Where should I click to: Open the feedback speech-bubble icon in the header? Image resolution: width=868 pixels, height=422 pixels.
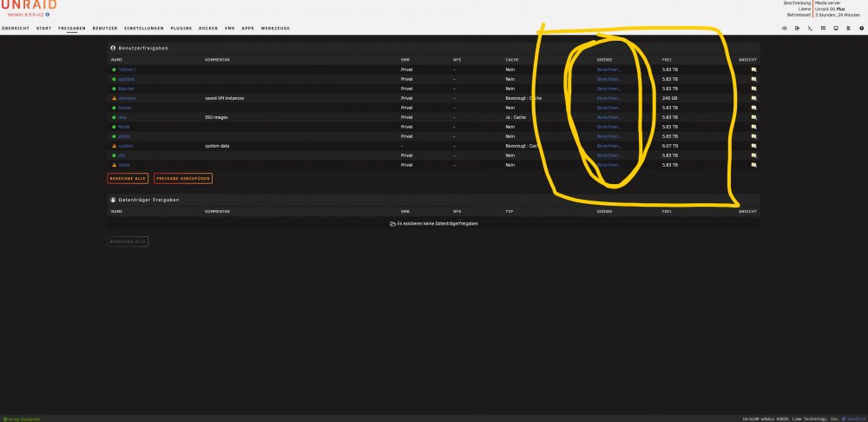point(823,29)
